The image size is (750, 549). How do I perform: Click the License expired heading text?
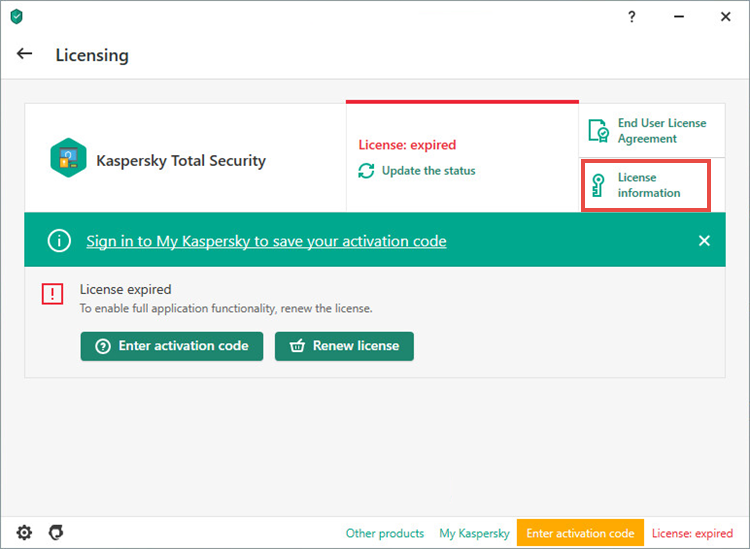coord(125,289)
